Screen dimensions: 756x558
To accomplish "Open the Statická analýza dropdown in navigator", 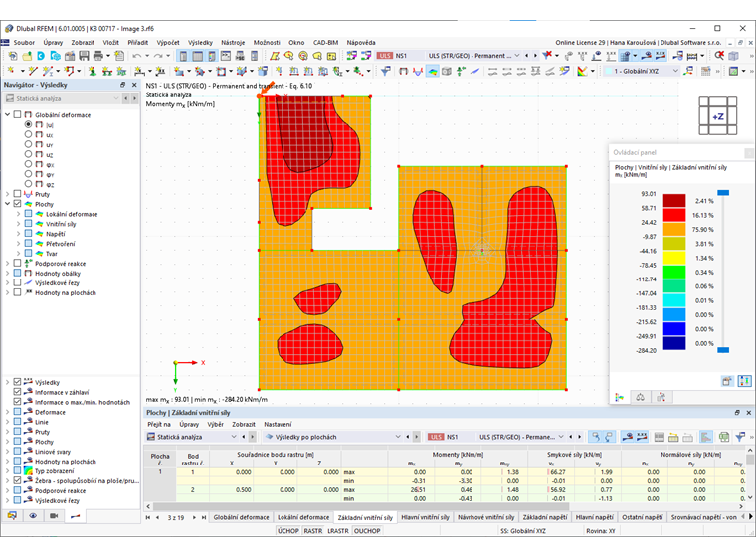I will (62, 98).
